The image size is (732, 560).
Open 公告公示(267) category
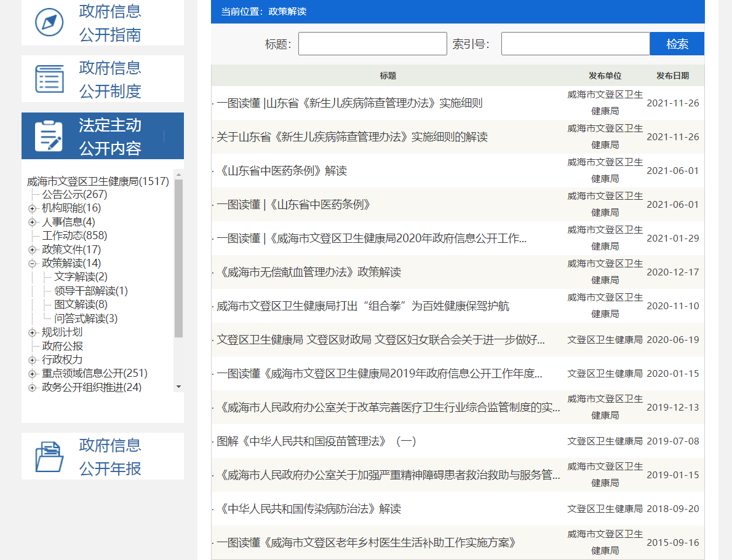coord(74,194)
